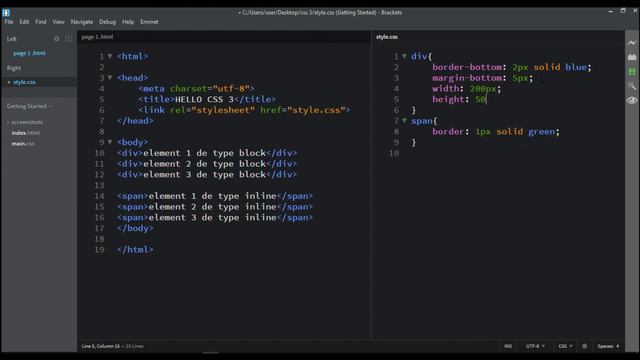Image resolution: width=640 pixels, height=360 pixels.
Task: Collapse the div rule fold arrow
Action: 404,56
